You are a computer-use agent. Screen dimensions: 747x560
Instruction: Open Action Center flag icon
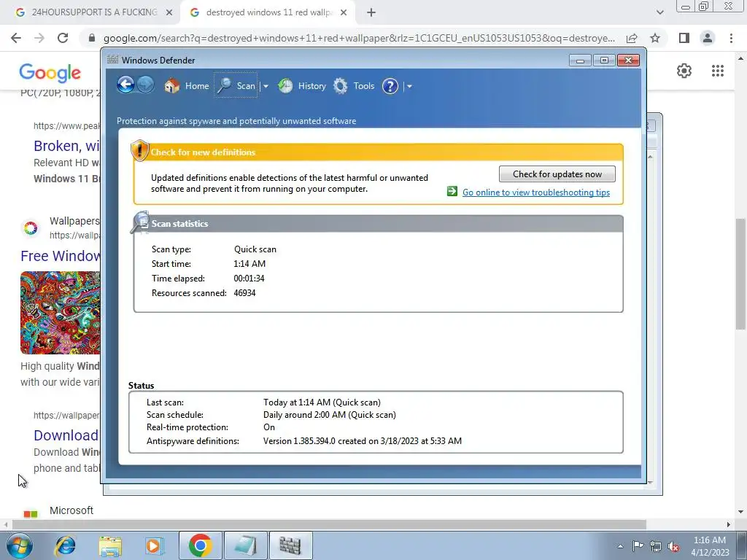click(638, 546)
